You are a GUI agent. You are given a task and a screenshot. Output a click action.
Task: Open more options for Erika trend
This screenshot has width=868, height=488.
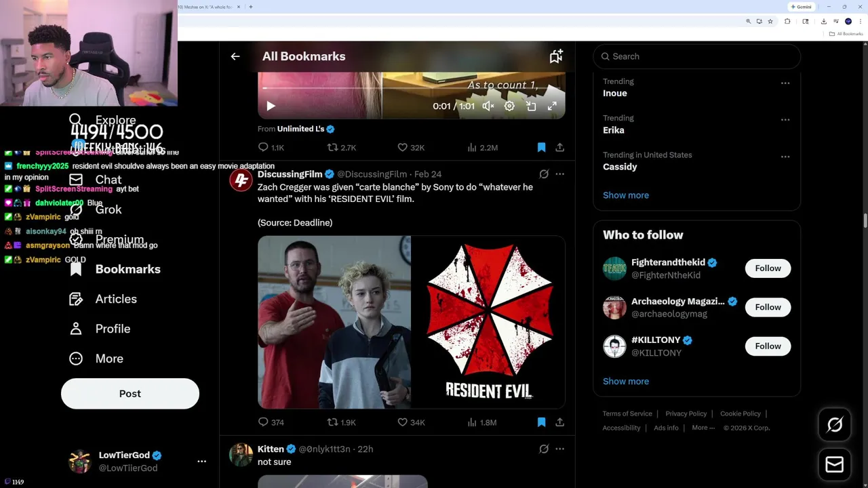(785, 119)
